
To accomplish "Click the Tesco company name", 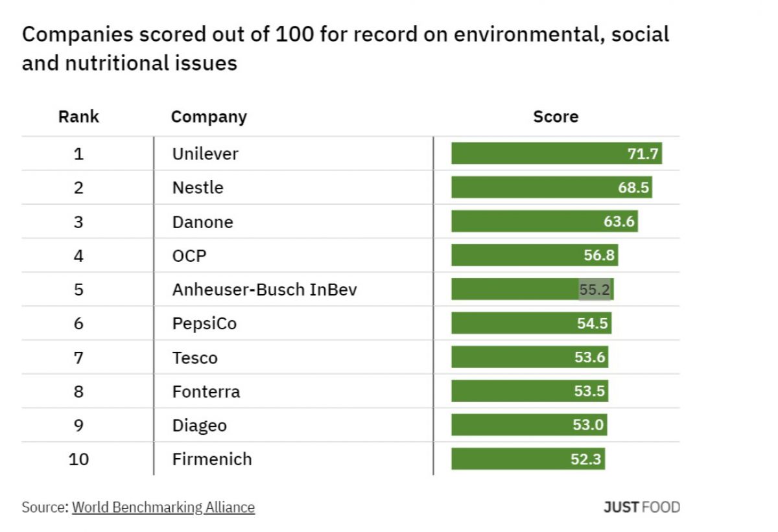I will click(194, 358).
